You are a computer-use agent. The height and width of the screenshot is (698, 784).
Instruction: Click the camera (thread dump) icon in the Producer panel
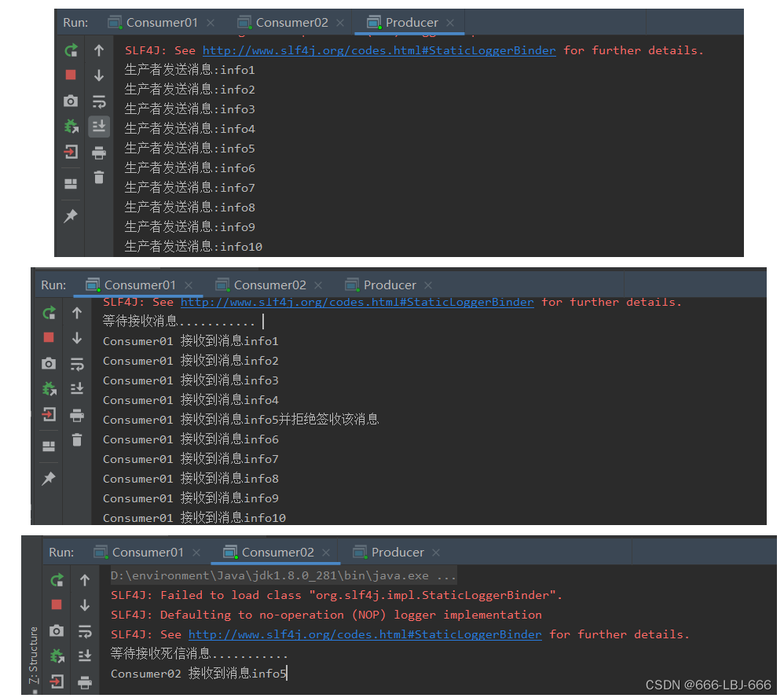[71, 101]
